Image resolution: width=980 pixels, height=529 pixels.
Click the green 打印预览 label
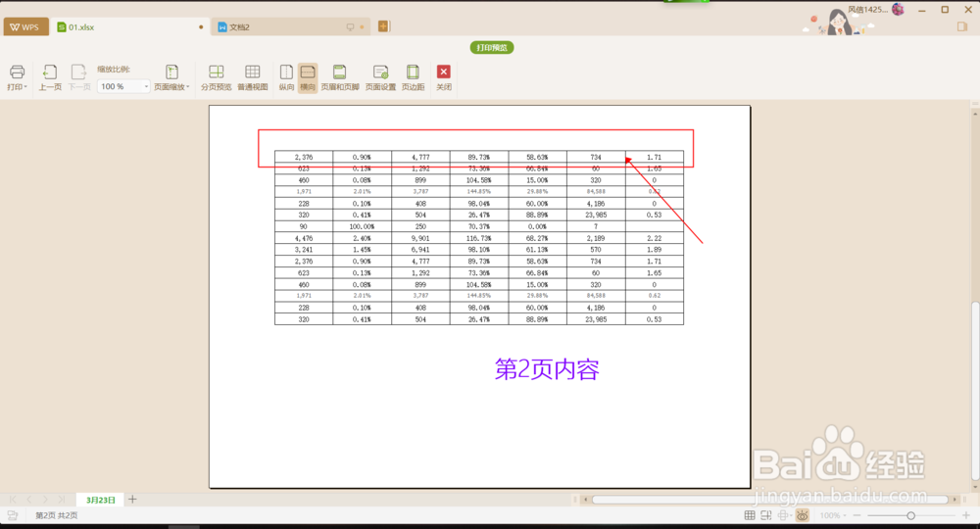pyautogui.click(x=492, y=47)
